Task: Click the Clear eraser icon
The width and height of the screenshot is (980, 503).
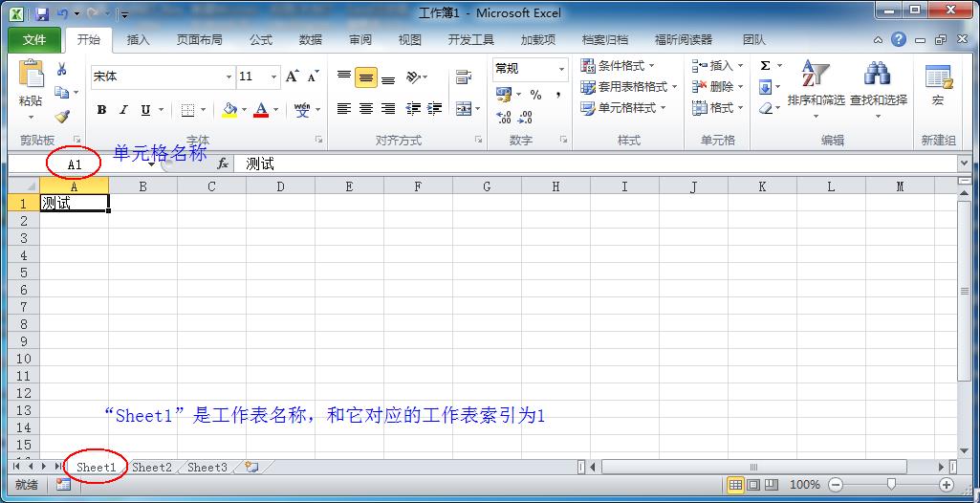Action: point(766,108)
